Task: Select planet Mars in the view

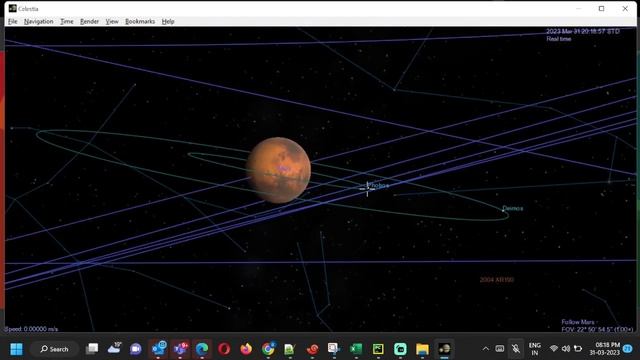Action: (279, 170)
